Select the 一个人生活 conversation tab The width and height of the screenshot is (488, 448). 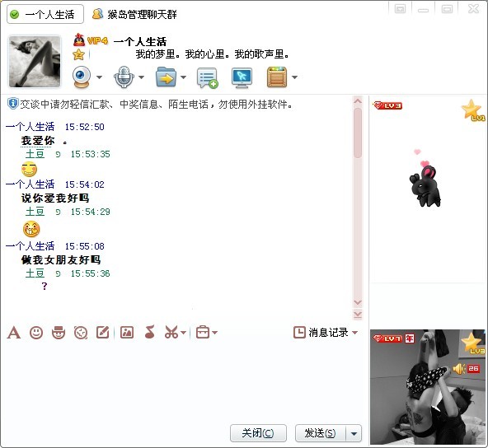(45, 14)
